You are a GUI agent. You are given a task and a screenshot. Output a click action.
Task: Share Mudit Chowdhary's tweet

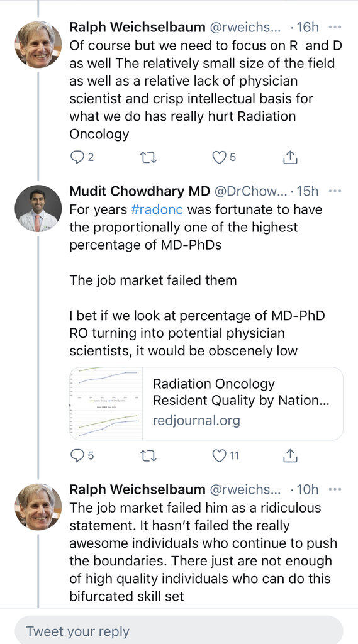pos(291,455)
